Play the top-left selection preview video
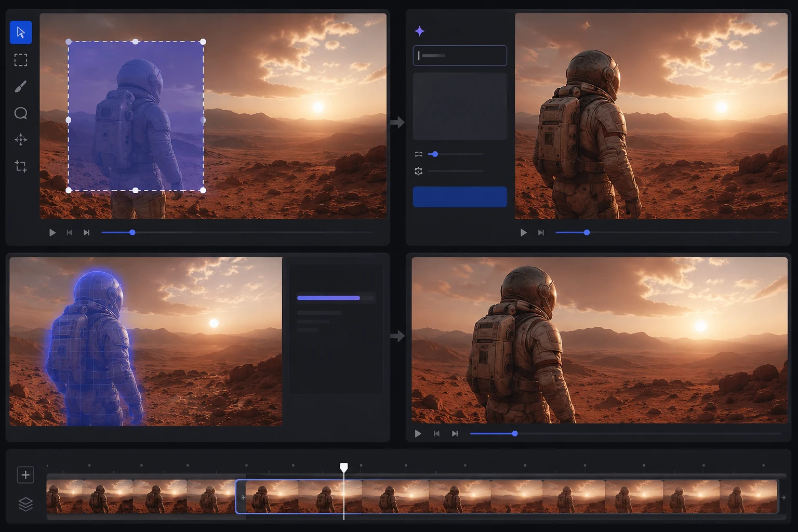 52,233
